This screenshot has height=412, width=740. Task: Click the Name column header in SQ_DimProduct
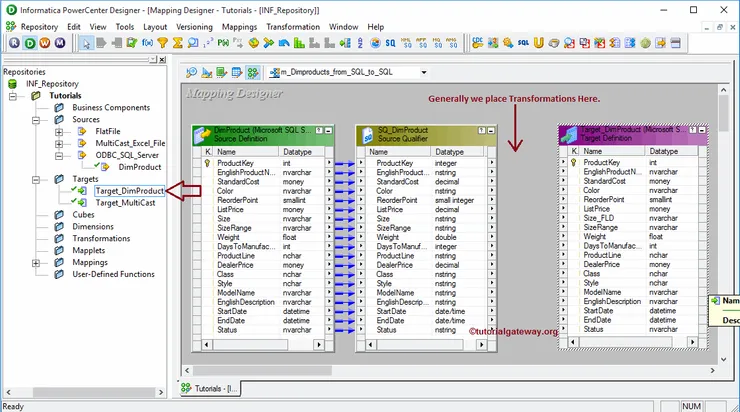coord(398,152)
